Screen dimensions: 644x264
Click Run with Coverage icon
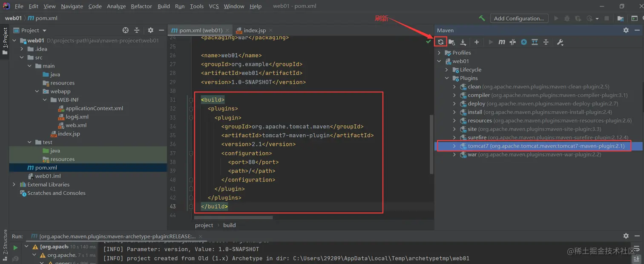(578, 18)
